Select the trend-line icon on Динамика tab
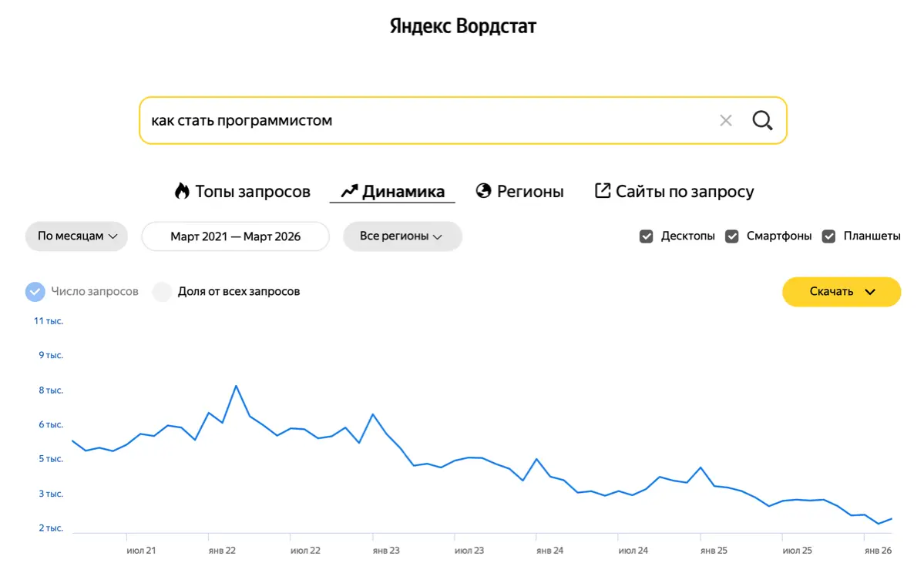This screenshot has height=573, width=924. [350, 190]
